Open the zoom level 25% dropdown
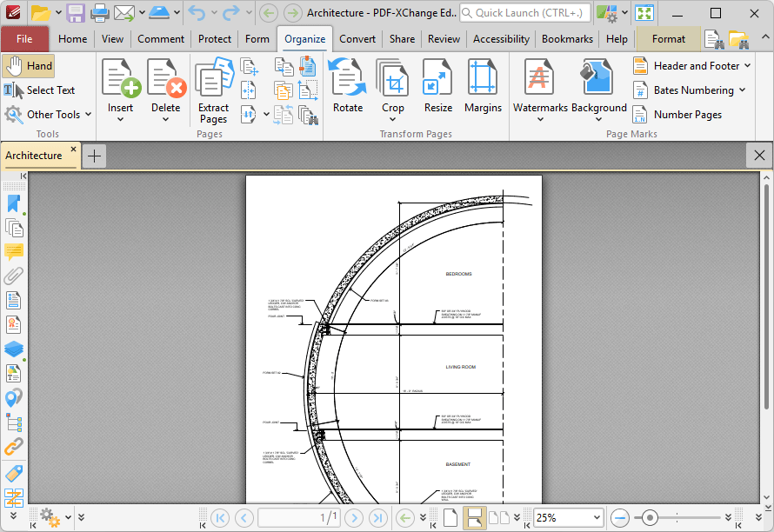Image resolution: width=774 pixels, height=532 pixels. [597, 518]
